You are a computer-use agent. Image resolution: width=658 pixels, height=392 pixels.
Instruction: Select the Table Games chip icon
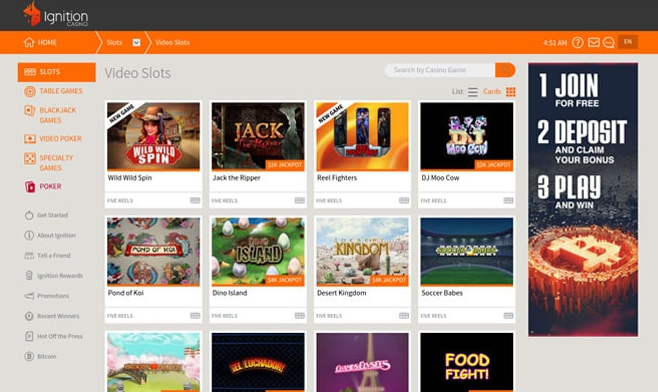point(30,91)
